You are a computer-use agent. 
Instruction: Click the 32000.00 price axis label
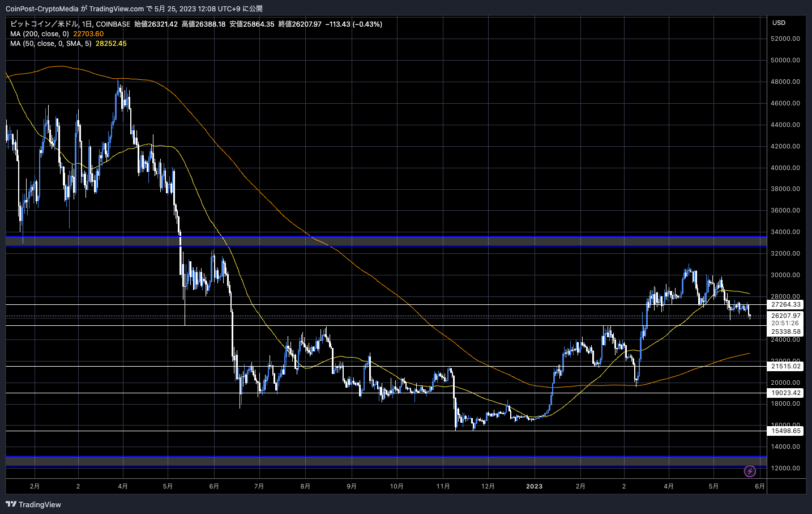[785, 253]
